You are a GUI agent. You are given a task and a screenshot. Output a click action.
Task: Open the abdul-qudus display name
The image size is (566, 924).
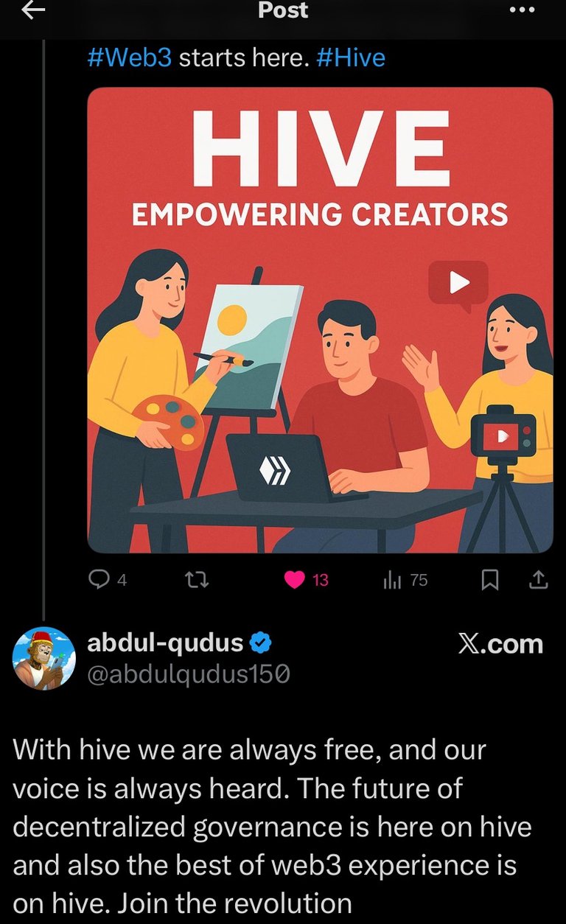click(166, 643)
